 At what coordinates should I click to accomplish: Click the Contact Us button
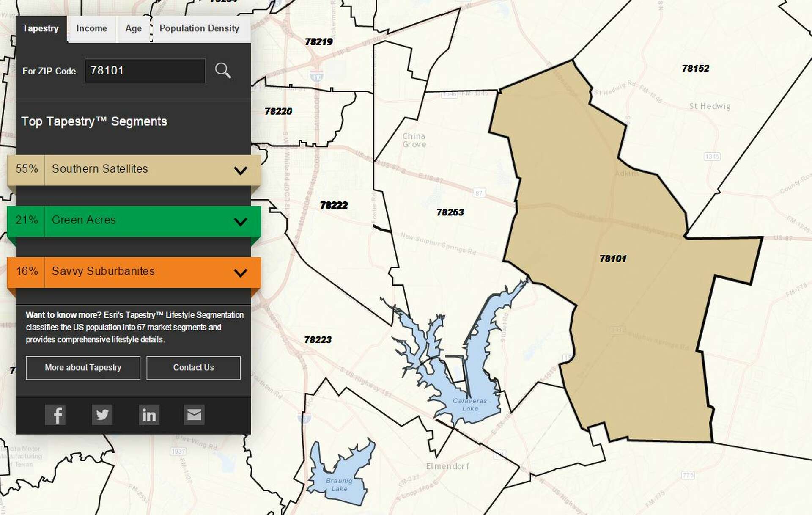(x=194, y=368)
